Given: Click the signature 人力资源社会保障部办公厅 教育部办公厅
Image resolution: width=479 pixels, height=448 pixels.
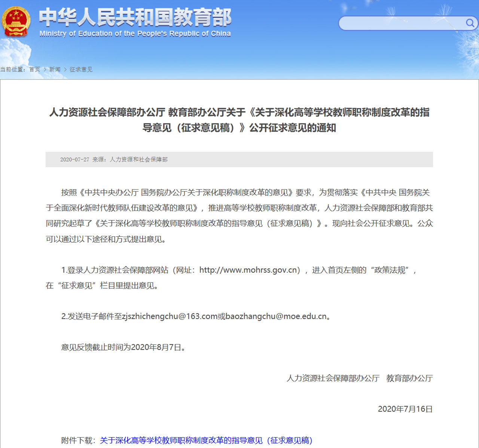Looking at the screenshot, I should point(360,378).
